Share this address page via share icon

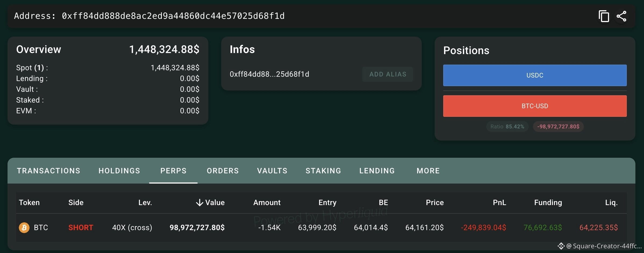pyautogui.click(x=621, y=16)
